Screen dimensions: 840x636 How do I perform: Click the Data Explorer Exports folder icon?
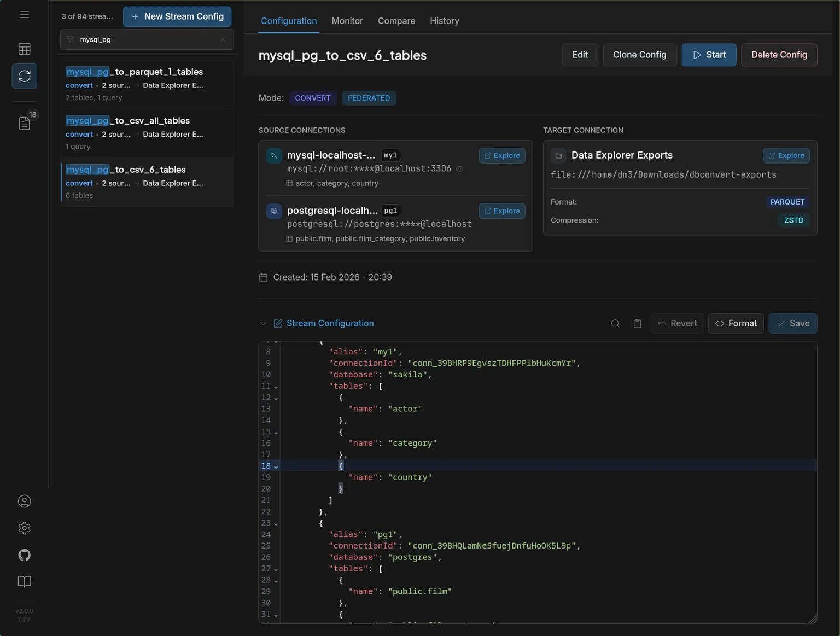558,156
